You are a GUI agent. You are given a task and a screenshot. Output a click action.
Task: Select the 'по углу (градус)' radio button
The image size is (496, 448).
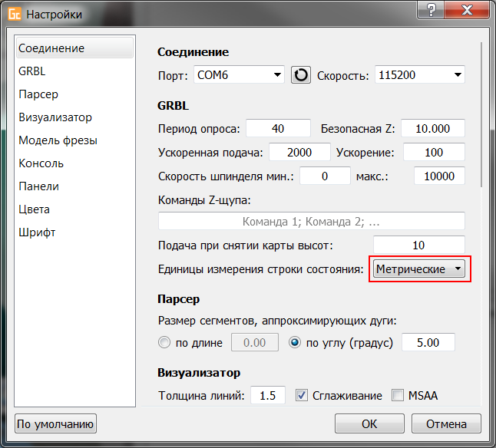295,342
